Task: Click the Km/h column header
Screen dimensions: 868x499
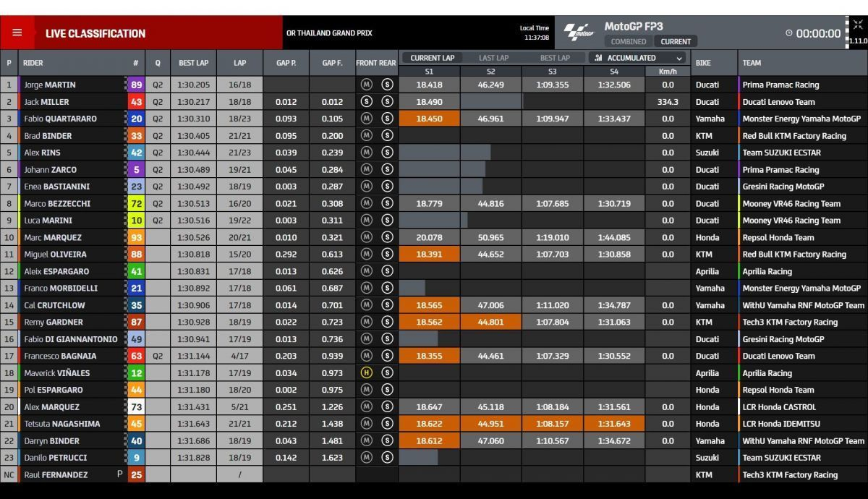Action: pyautogui.click(x=668, y=72)
